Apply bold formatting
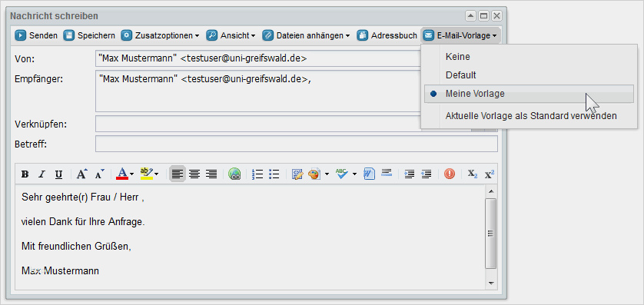This screenshot has height=305, width=644. 25,174
